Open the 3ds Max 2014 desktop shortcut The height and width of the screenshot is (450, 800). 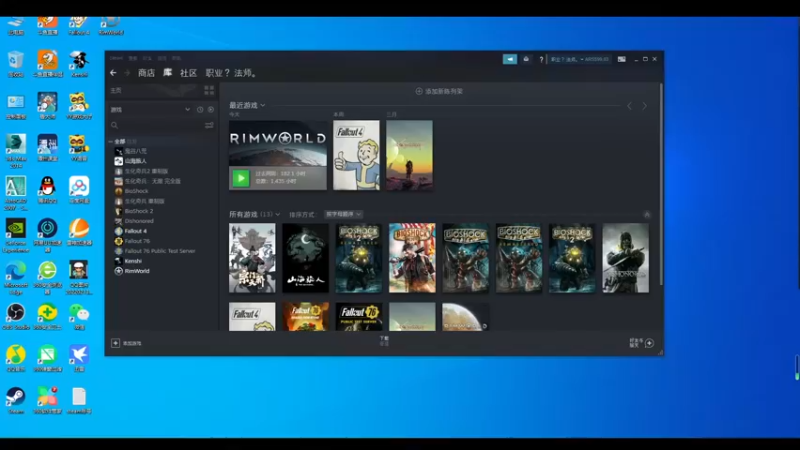pyautogui.click(x=16, y=152)
